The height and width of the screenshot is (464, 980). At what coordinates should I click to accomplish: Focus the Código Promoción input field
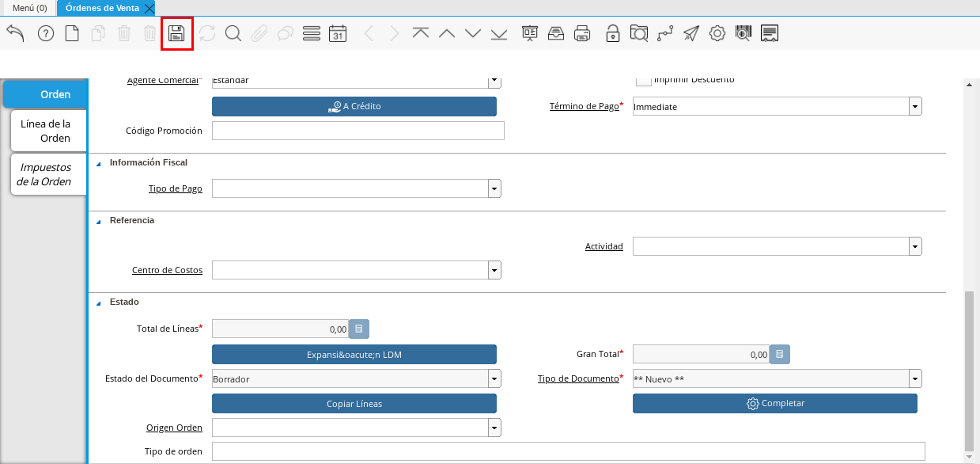tap(358, 131)
